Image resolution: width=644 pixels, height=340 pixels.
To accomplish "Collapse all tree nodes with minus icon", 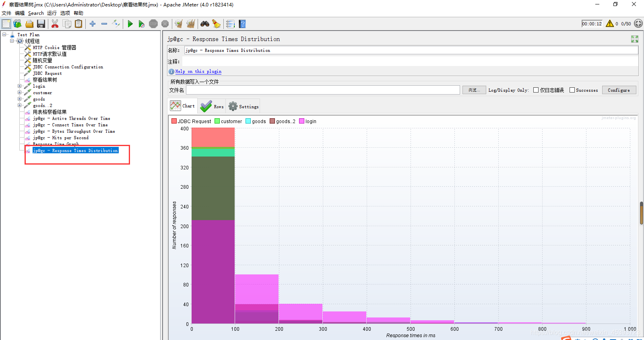I will 104,24.
